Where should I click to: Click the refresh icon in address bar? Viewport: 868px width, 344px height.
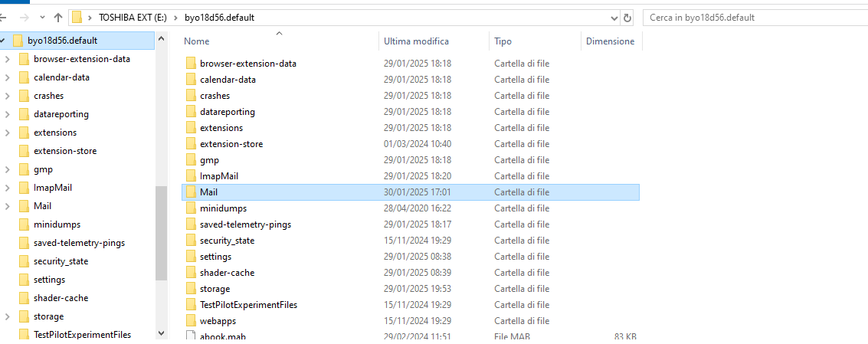point(627,18)
